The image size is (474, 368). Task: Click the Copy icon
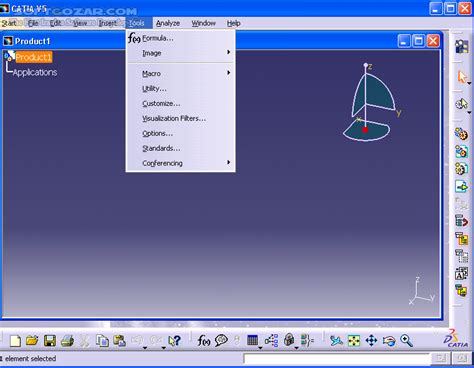pos(102,341)
